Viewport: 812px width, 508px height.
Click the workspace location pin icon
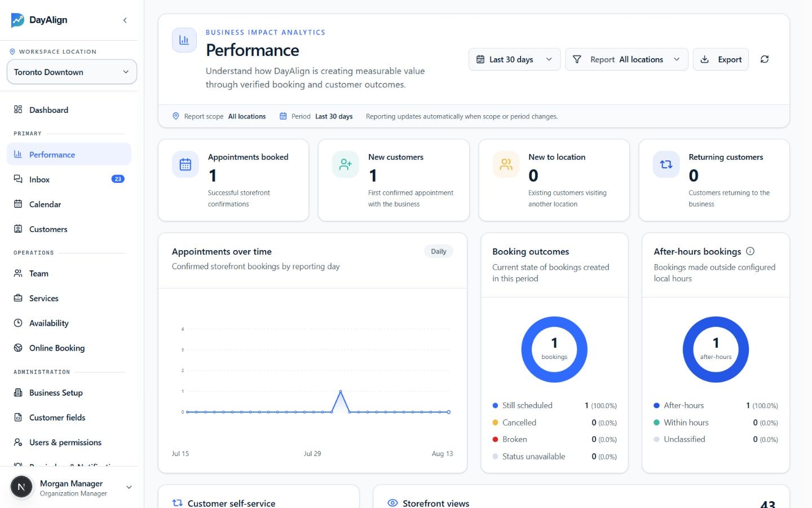pos(12,51)
